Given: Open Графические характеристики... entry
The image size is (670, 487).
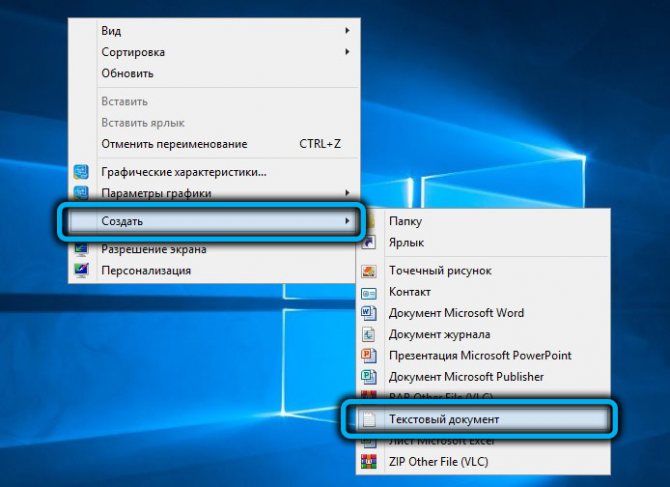Looking at the screenshot, I should 214,172.
